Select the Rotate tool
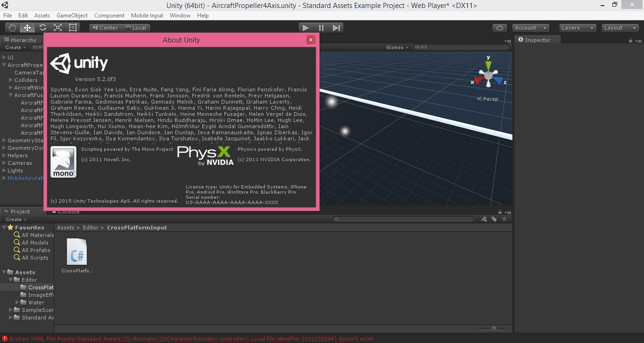644x343 pixels. tap(42, 28)
